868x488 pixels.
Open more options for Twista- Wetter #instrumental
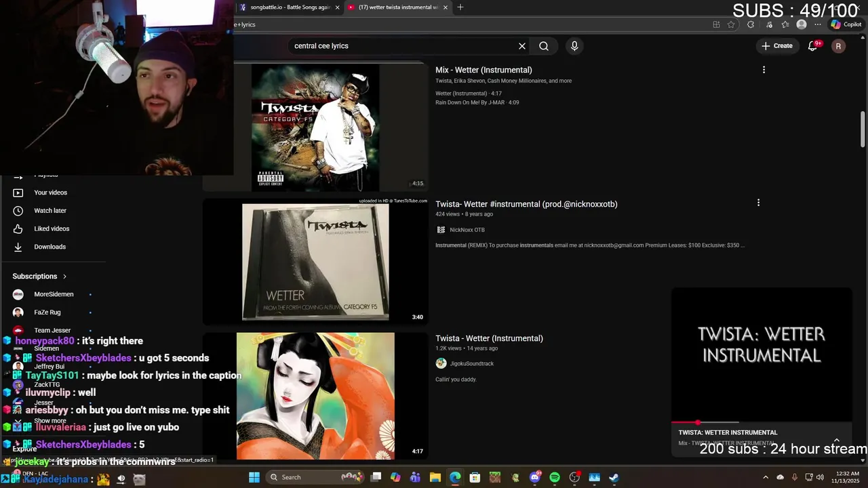tap(758, 203)
